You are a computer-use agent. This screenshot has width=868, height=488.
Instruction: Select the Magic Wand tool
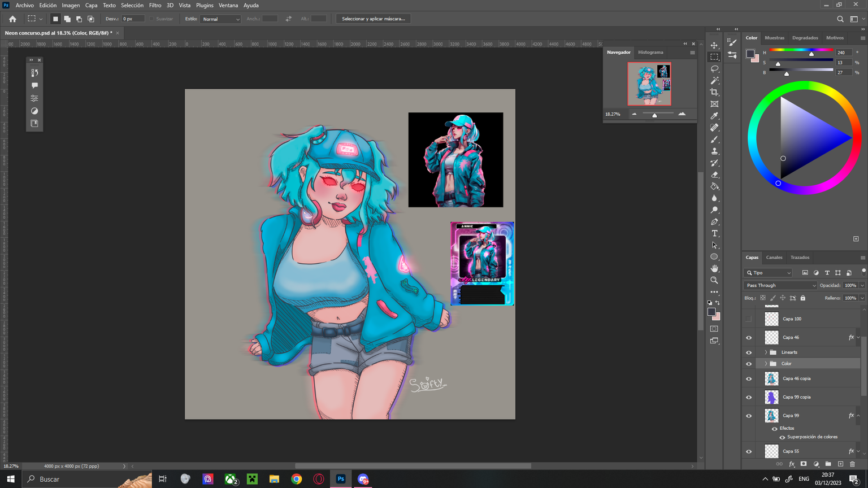pyautogui.click(x=714, y=81)
